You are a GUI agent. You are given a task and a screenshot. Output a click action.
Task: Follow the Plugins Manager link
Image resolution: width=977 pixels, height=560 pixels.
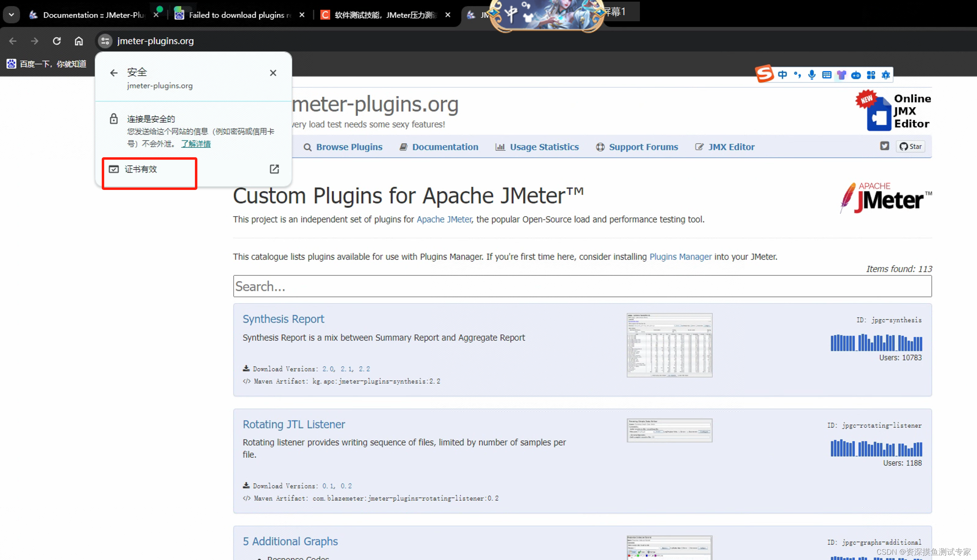coord(680,257)
